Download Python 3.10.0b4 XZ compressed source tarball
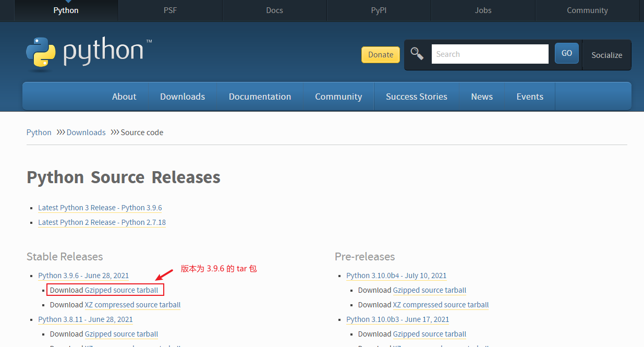The image size is (644, 347). (x=441, y=305)
